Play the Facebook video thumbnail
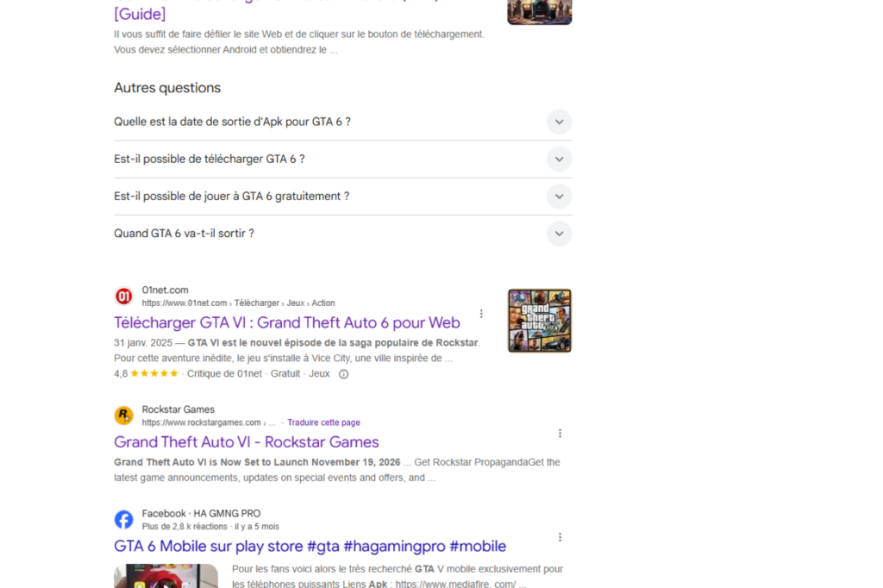883x588 pixels. pos(166,576)
